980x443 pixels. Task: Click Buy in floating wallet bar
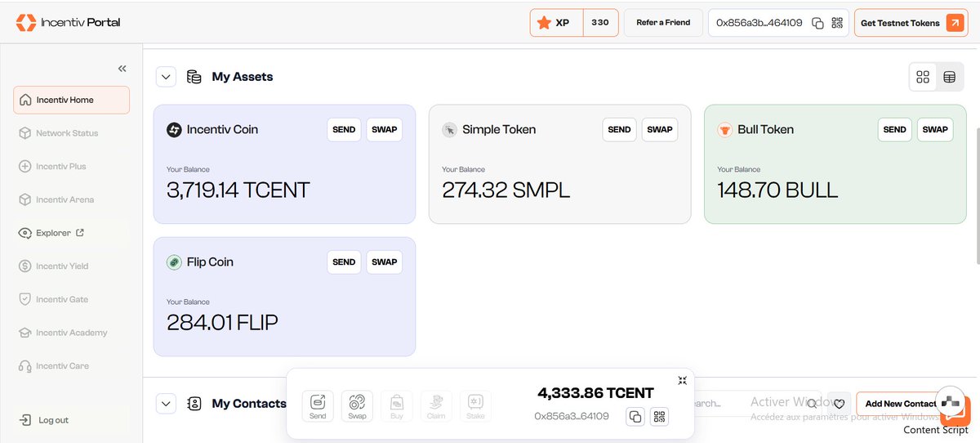(397, 406)
